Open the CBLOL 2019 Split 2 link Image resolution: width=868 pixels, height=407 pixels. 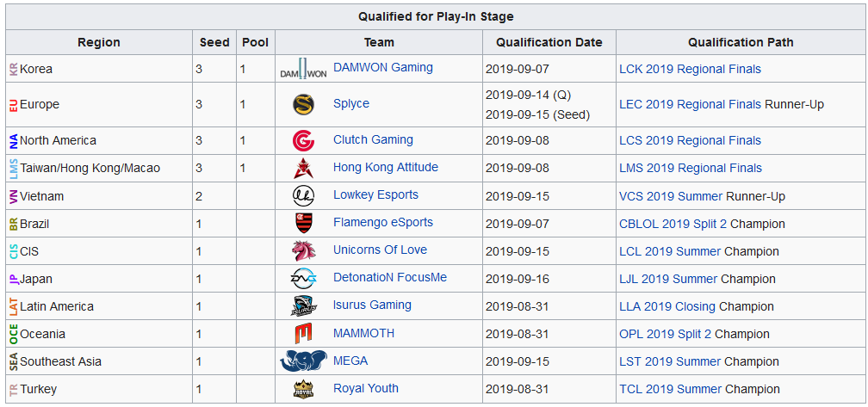tap(673, 224)
